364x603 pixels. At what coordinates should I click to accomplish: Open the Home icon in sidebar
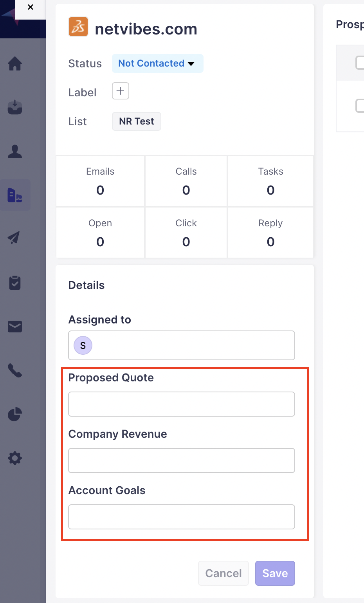pos(15,63)
